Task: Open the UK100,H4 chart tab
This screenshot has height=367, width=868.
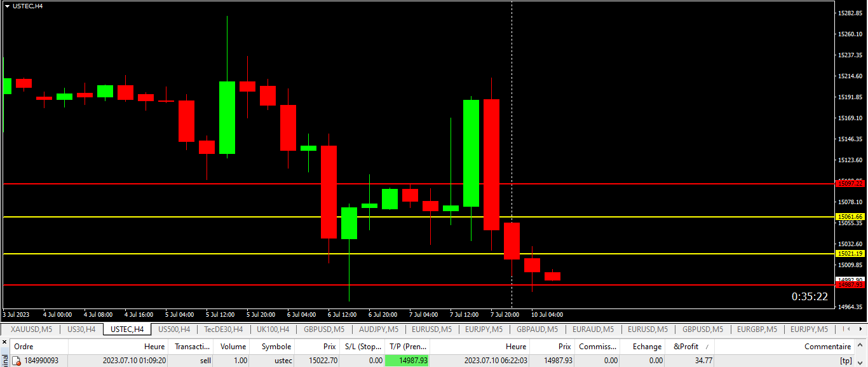Action: click(x=273, y=329)
